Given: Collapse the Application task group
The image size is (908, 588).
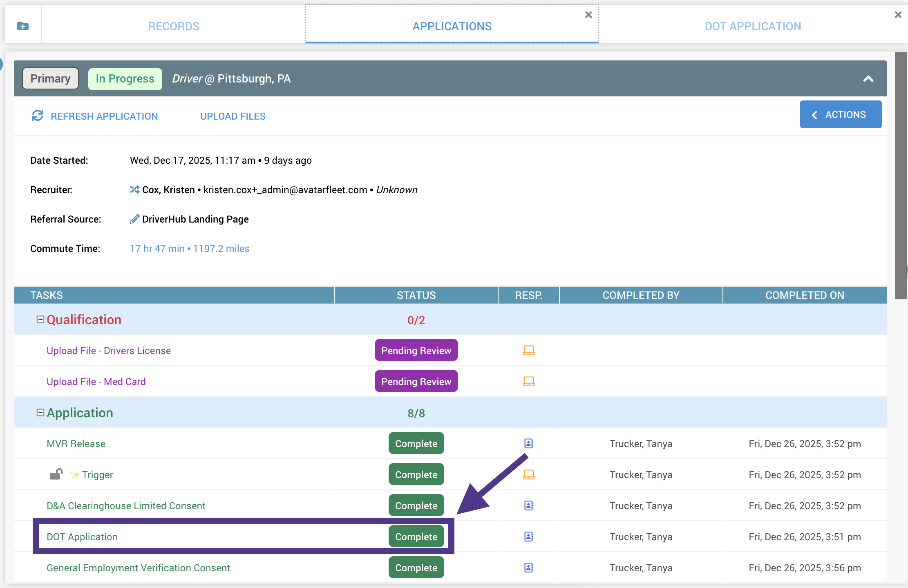Looking at the screenshot, I should [40, 412].
